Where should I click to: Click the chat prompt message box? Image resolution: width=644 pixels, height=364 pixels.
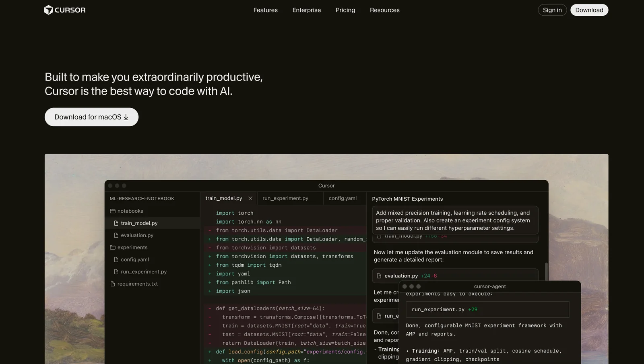coord(455,220)
